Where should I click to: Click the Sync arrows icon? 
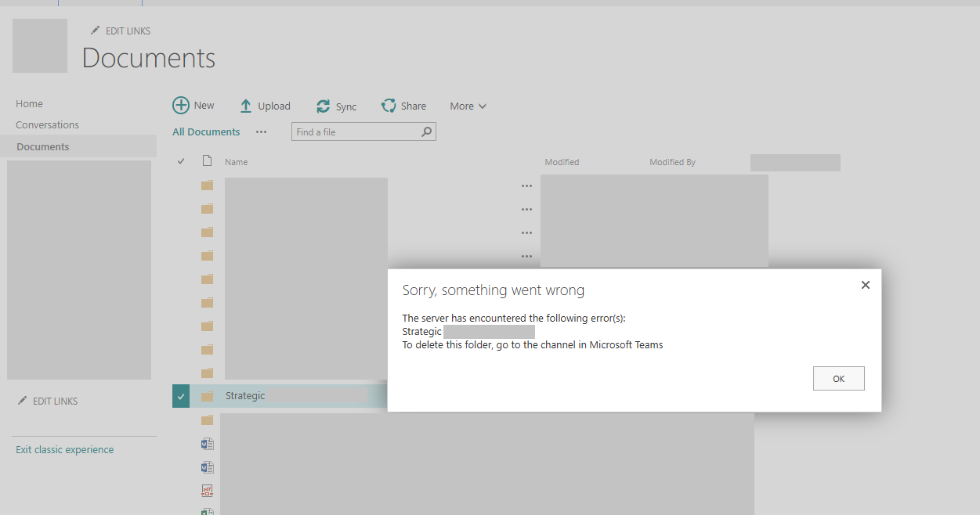click(x=323, y=106)
